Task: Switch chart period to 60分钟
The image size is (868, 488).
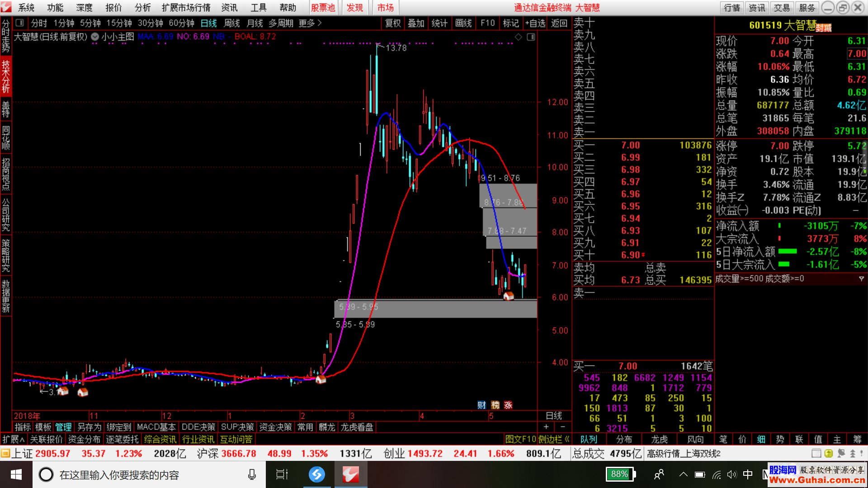Action: 181,23
